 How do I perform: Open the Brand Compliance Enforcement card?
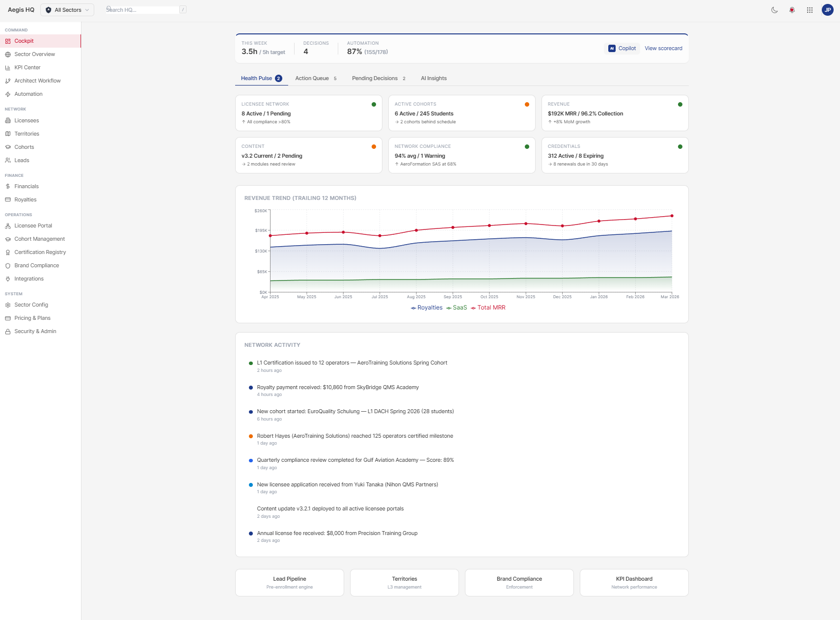[x=519, y=583]
